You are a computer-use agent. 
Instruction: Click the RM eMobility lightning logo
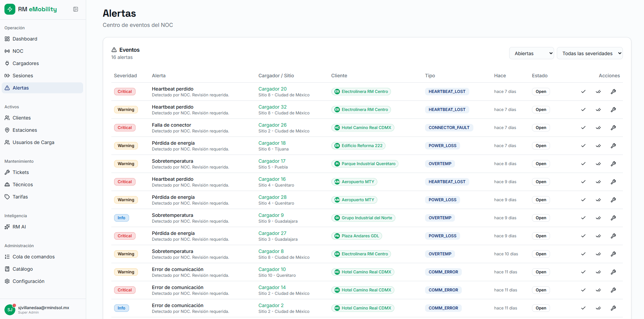(10, 9)
